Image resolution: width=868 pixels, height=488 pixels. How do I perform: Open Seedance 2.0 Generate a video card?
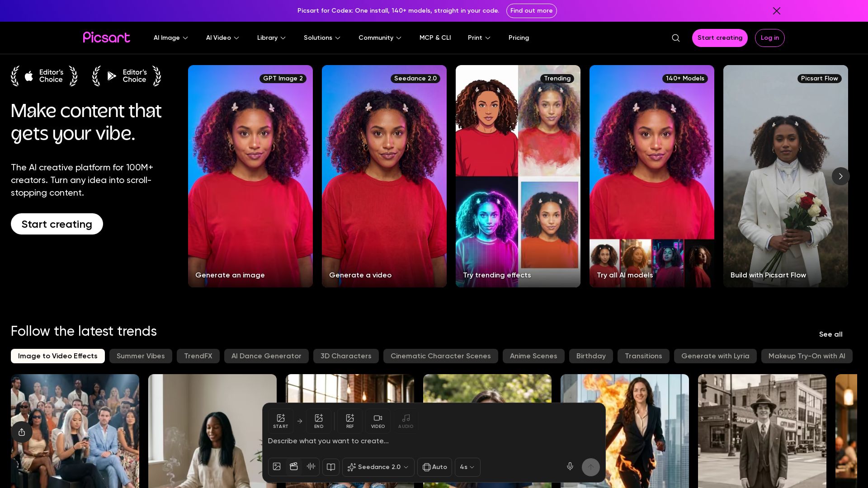tap(384, 176)
